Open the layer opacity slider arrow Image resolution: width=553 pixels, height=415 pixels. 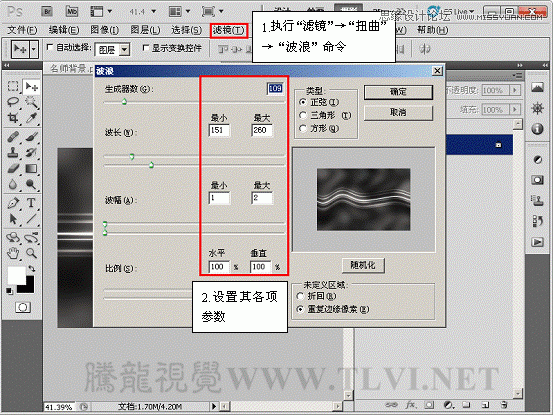(515, 90)
